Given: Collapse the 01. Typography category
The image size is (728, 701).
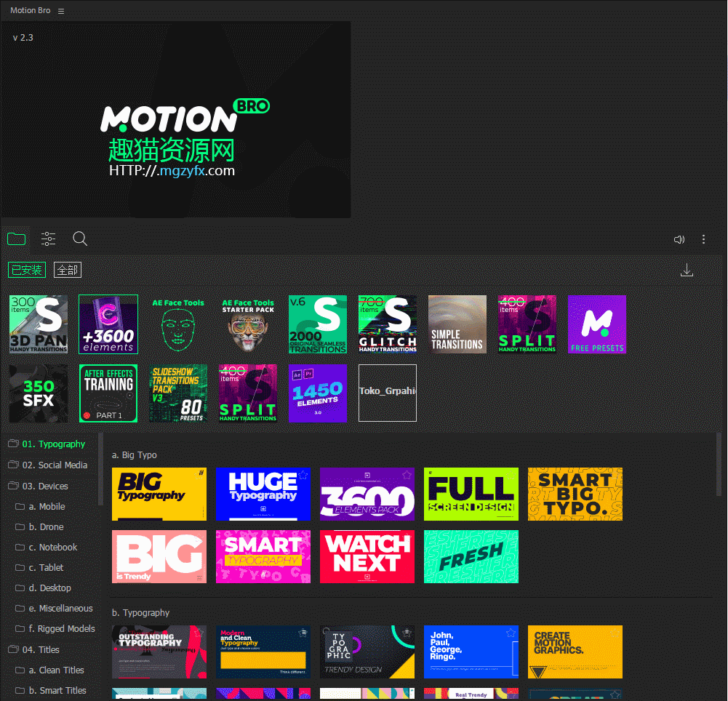Looking at the screenshot, I should pos(47,444).
